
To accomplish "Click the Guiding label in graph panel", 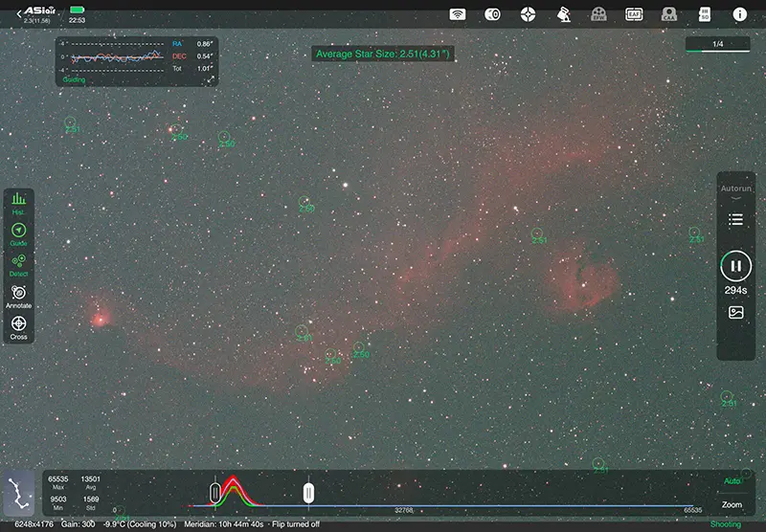I will coord(74,79).
